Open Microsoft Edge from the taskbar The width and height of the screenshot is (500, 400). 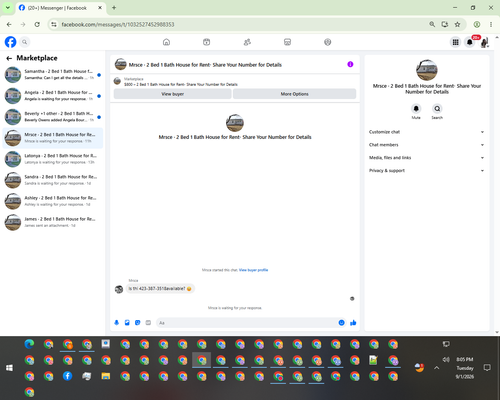[x=29, y=344]
